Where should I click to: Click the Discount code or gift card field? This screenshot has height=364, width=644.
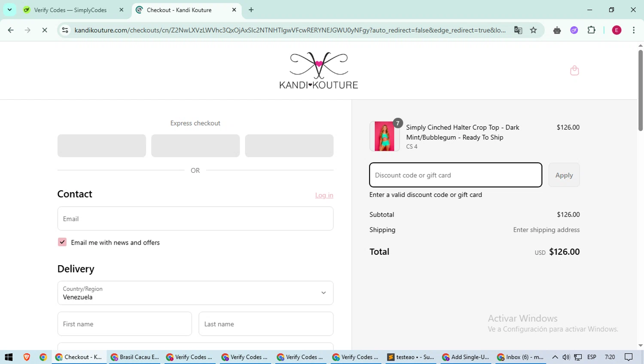(x=456, y=175)
